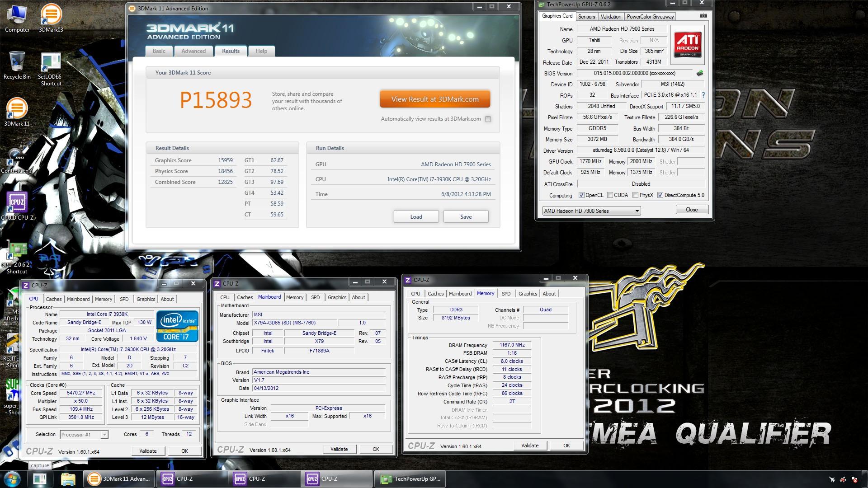Open the Help tab in 3DMark 11

261,51
